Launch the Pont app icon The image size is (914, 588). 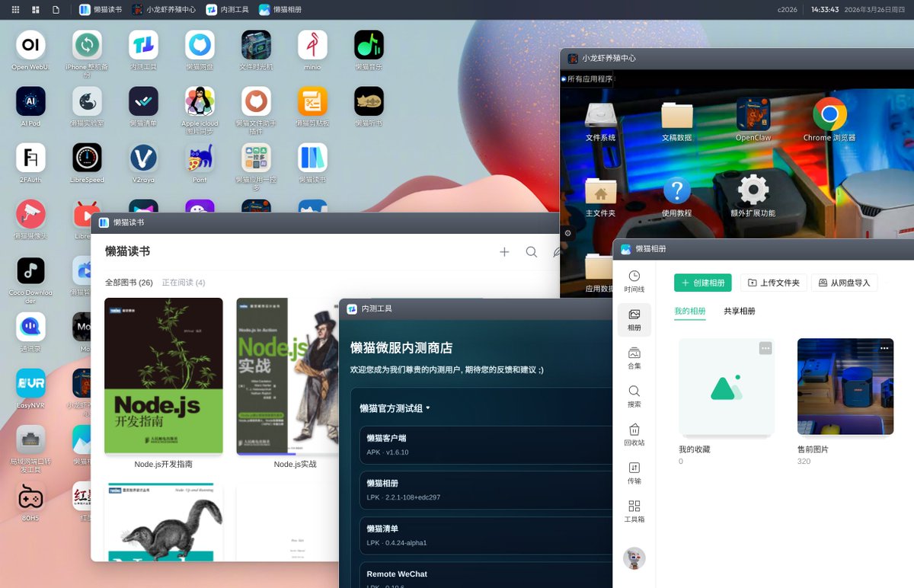200,158
